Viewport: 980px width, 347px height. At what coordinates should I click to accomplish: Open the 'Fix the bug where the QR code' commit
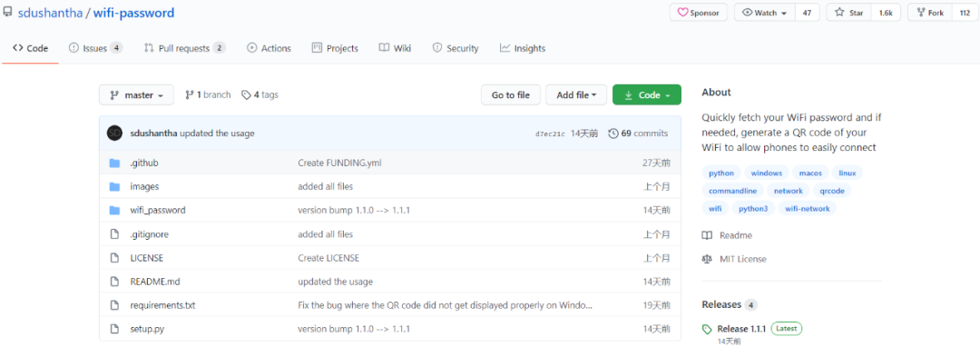pyautogui.click(x=445, y=305)
